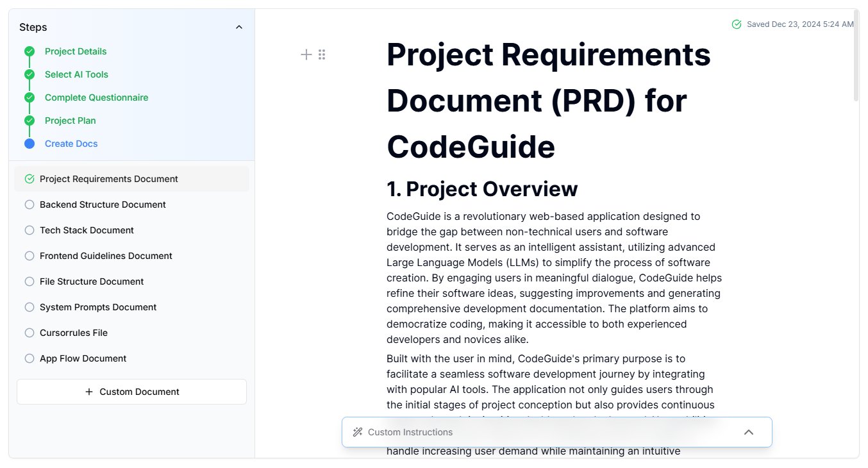This screenshot has height=468, width=868.
Task: Select the Backend Structure Document circle
Action: point(29,205)
